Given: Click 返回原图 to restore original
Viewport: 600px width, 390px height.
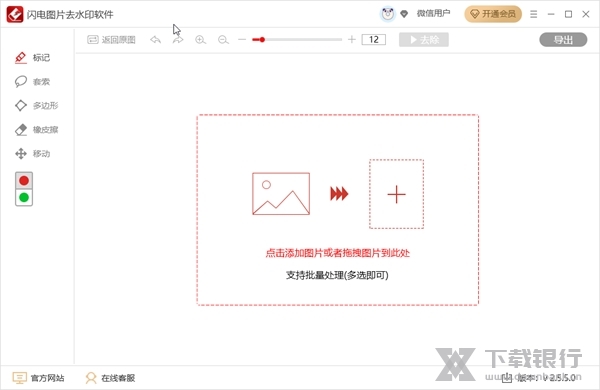Looking at the screenshot, I should pyautogui.click(x=111, y=40).
